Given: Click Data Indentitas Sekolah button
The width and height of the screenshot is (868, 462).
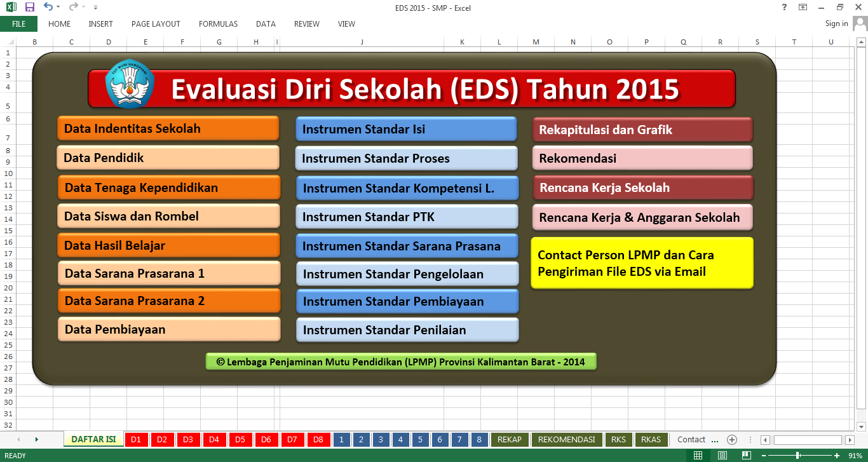Looking at the screenshot, I should coord(168,128).
